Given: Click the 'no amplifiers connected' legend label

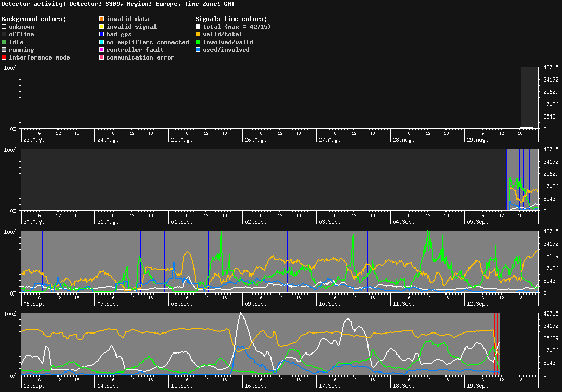Looking at the screenshot, I should [148, 42].
